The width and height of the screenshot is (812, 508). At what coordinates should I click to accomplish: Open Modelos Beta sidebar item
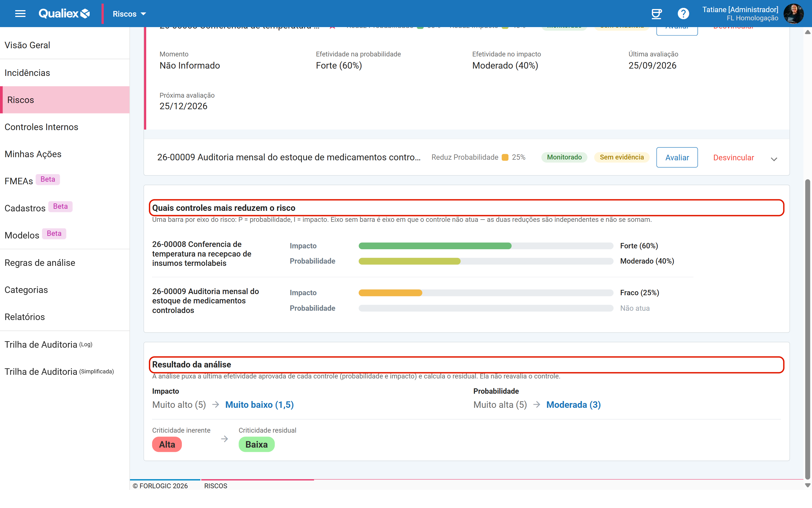click(x=65, y=235)
